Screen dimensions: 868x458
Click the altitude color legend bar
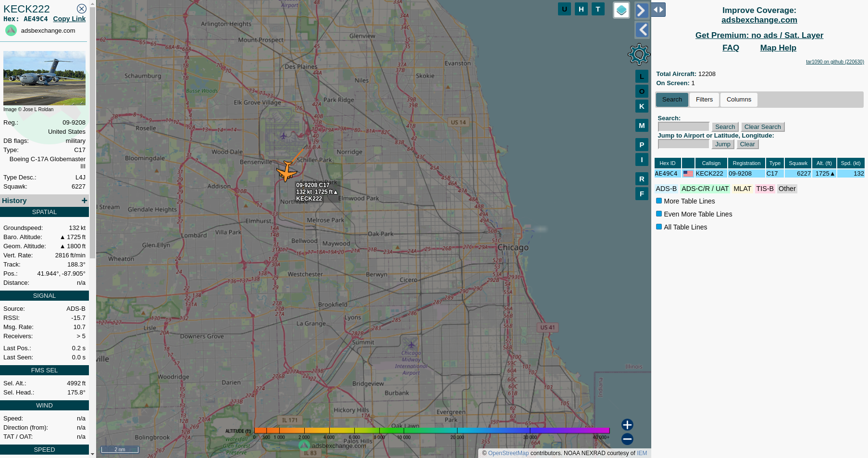[x=432, y=431]
